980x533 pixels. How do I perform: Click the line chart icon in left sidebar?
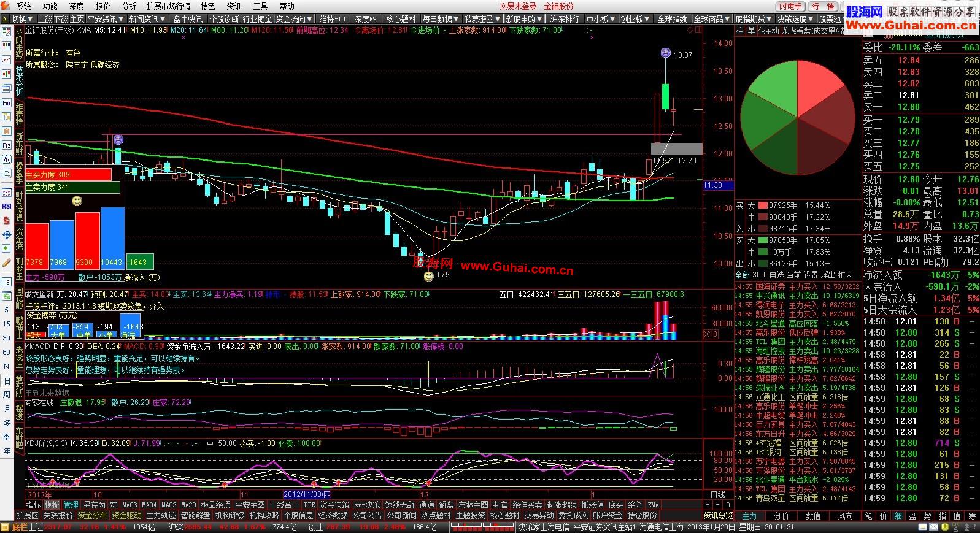click(7, 59)
